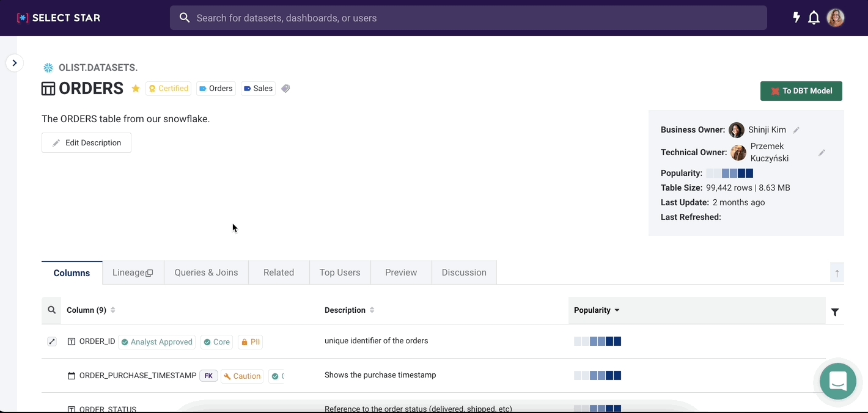Click pencil icon next to Business Owner
The image size is (868, 413).
point(796,130)
